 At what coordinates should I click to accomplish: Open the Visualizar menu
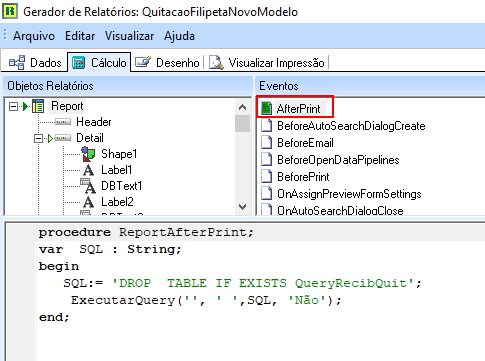[x=129, y=36]
